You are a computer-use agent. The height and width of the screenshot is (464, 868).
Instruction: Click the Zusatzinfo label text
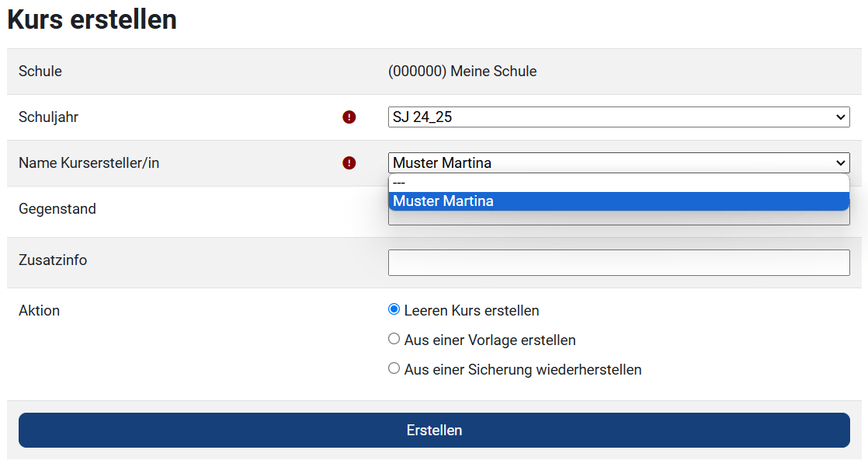pyautogui.click(x=53, y=260)
